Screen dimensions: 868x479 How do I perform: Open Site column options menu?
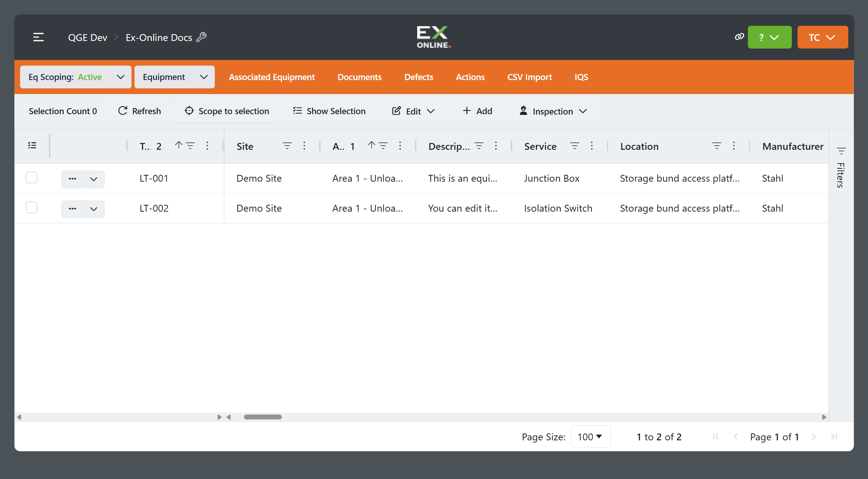304,146
